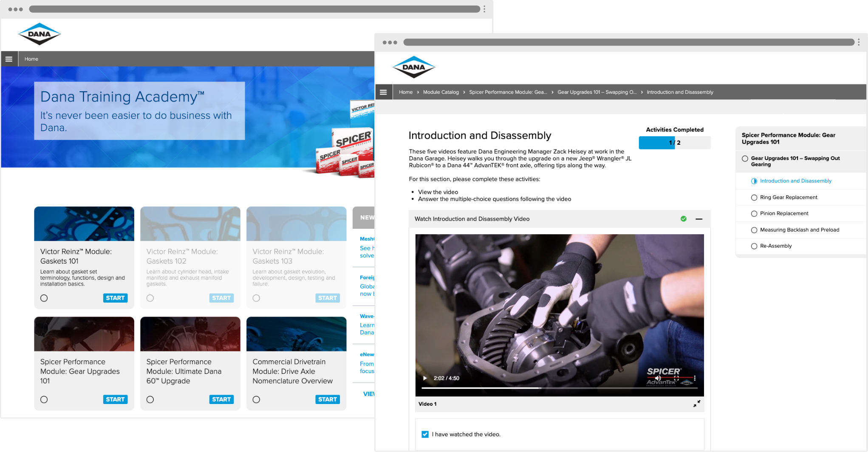Select the Gaskets 103 card radio circle

coord(257,298)
